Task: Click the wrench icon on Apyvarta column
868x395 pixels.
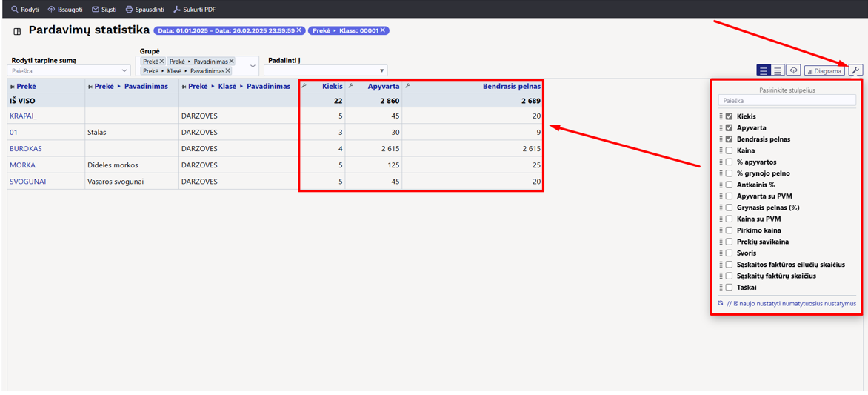Action: [350, 86]
